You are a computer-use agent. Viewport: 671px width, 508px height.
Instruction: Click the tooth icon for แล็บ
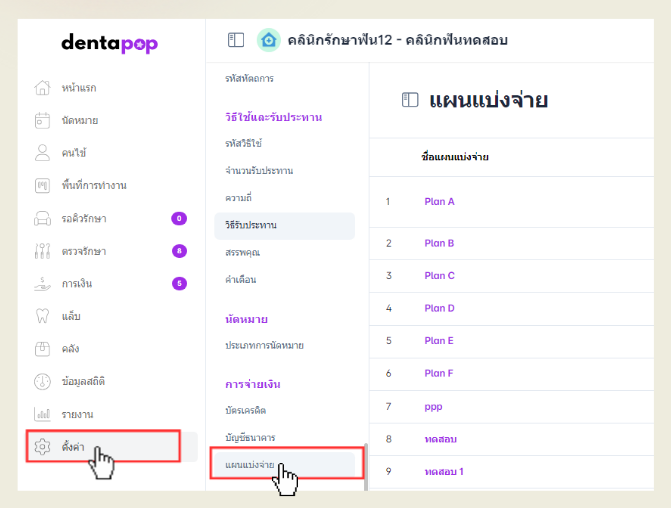click(42, 316)
